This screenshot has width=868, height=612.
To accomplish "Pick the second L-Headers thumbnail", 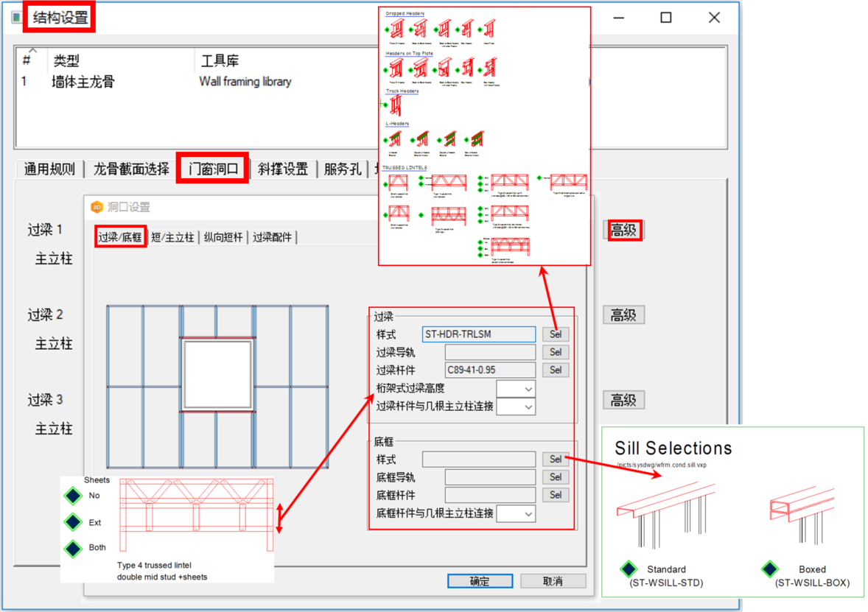I will [422, 139].
